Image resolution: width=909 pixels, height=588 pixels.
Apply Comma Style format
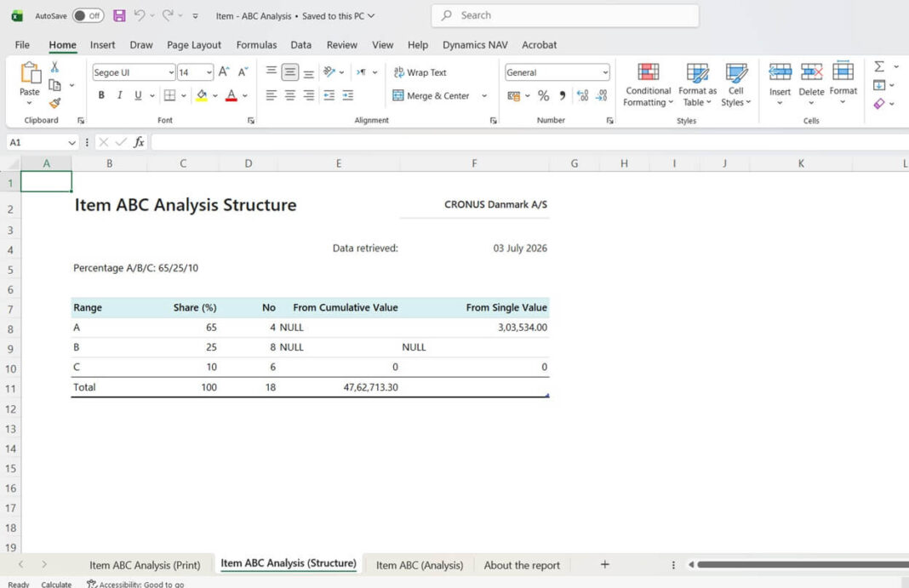click(x=562, y=95)
